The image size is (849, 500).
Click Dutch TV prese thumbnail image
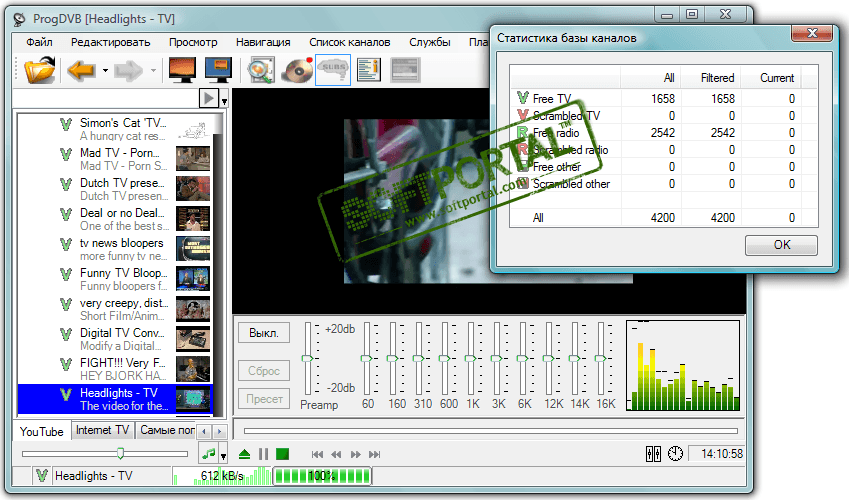point(193,189)
